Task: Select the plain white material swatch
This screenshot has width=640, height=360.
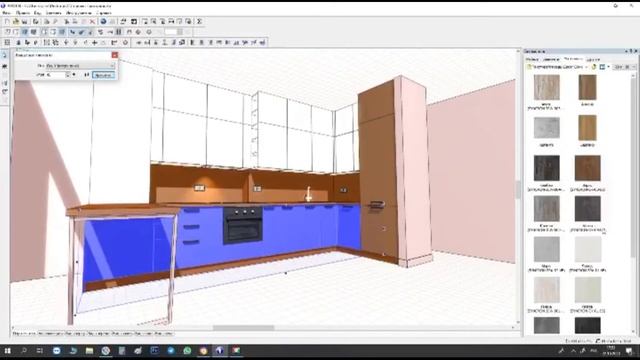Action: click(x=587, y=249)
